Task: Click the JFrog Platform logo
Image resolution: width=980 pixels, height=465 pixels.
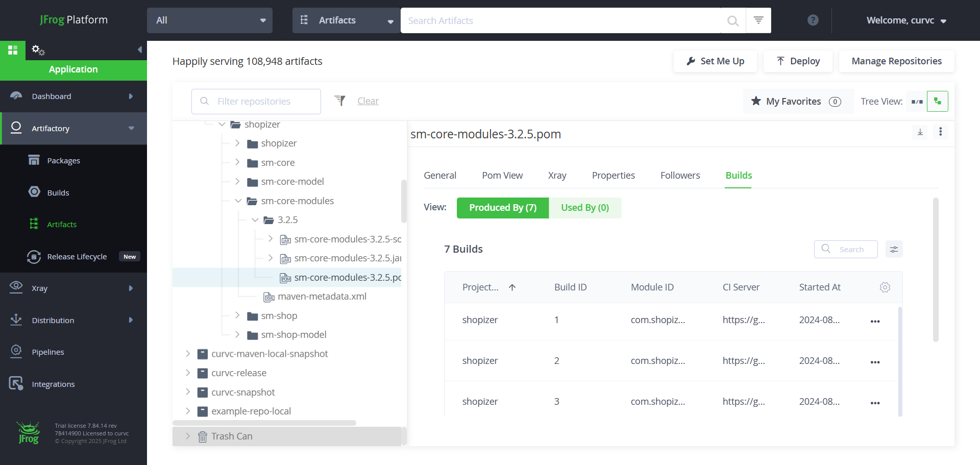Action: tap(74, 20)
